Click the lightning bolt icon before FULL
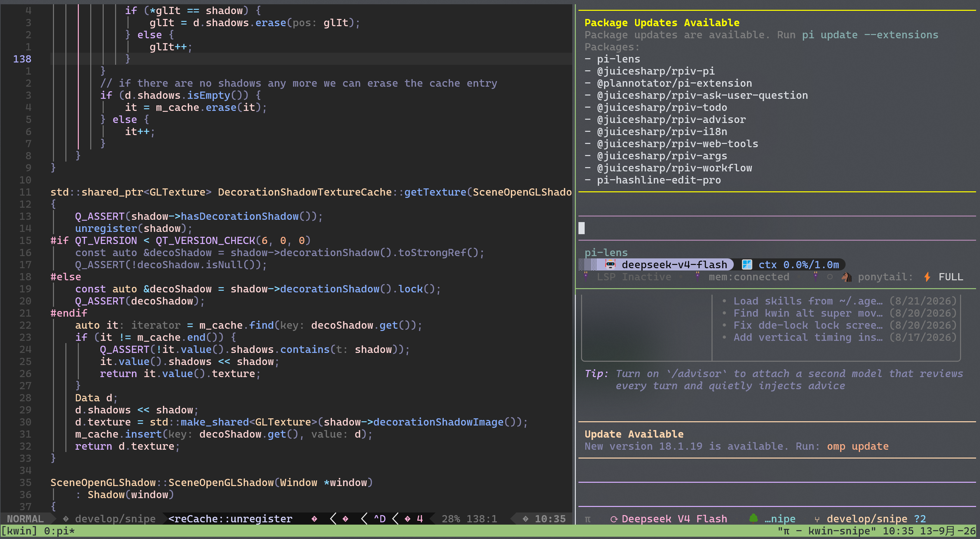Image resolution: width=980 pixels, height=539 pixels. (927, 277)
